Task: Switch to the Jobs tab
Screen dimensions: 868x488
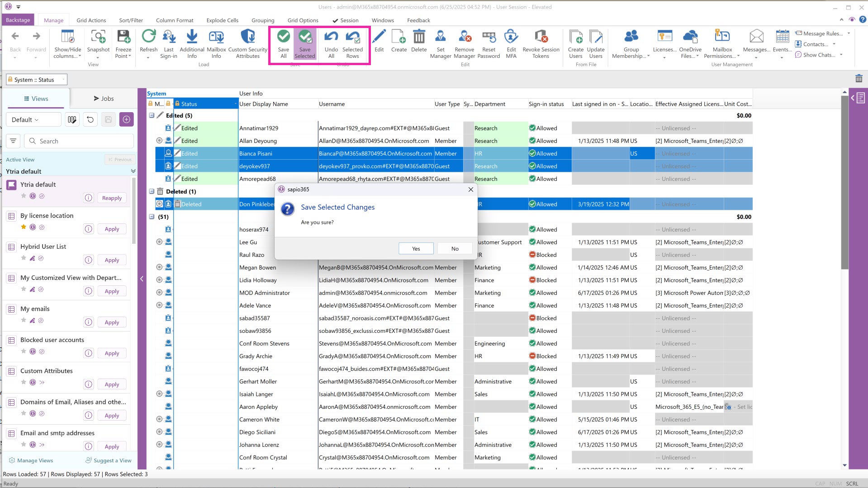Action: pos(104,99)
